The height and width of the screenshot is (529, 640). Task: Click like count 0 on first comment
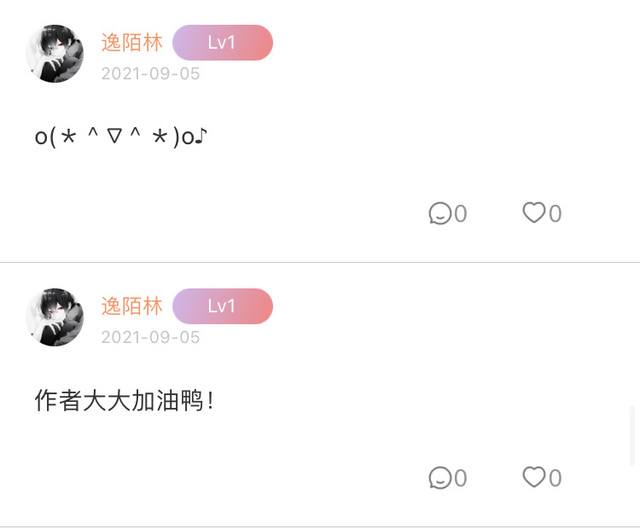[555, 213]
